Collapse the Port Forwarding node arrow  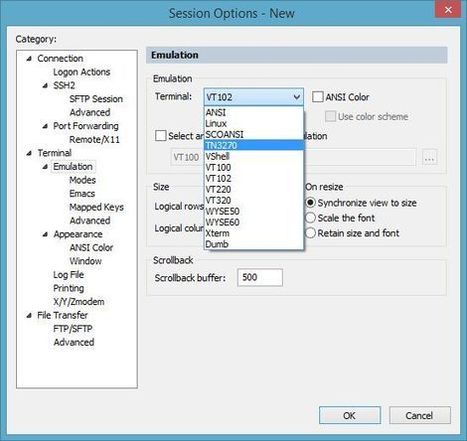pos(45,126)
